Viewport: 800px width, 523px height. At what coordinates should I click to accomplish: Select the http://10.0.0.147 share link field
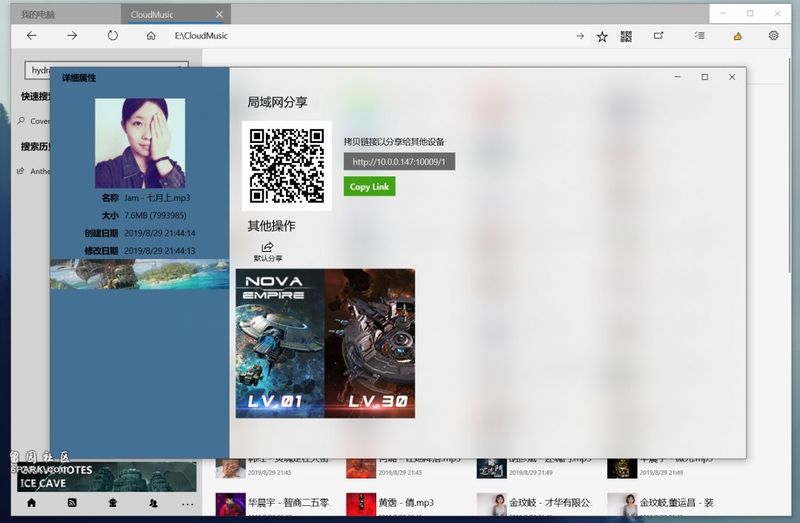(x=399, y=162)
